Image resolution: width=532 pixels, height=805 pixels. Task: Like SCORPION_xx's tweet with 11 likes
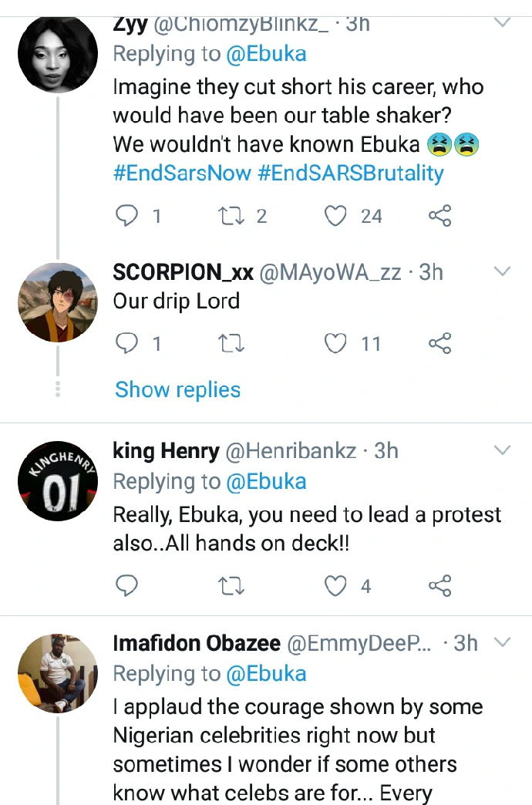tap(335, 343)
